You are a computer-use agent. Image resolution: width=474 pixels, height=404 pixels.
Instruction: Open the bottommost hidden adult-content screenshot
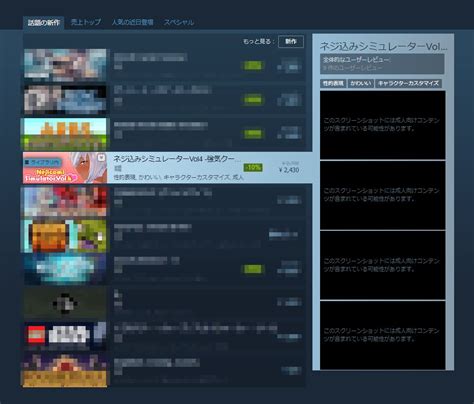tap(383, 335)
